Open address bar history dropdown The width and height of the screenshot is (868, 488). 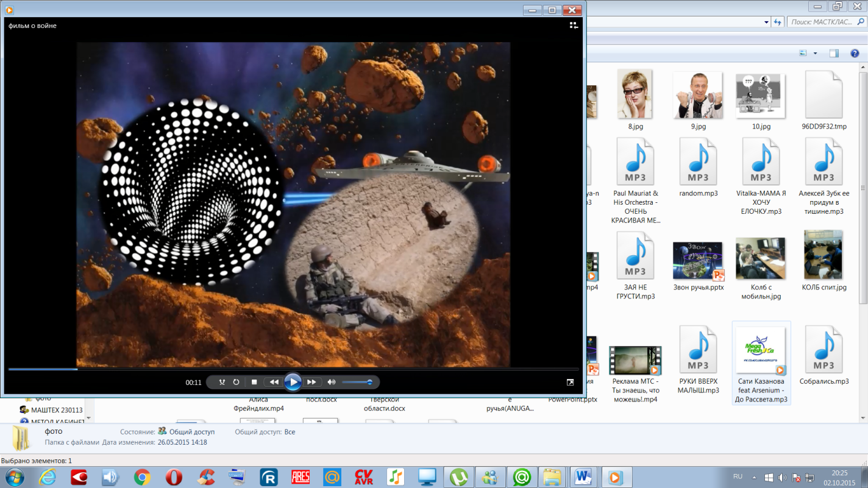pos(766,22)
